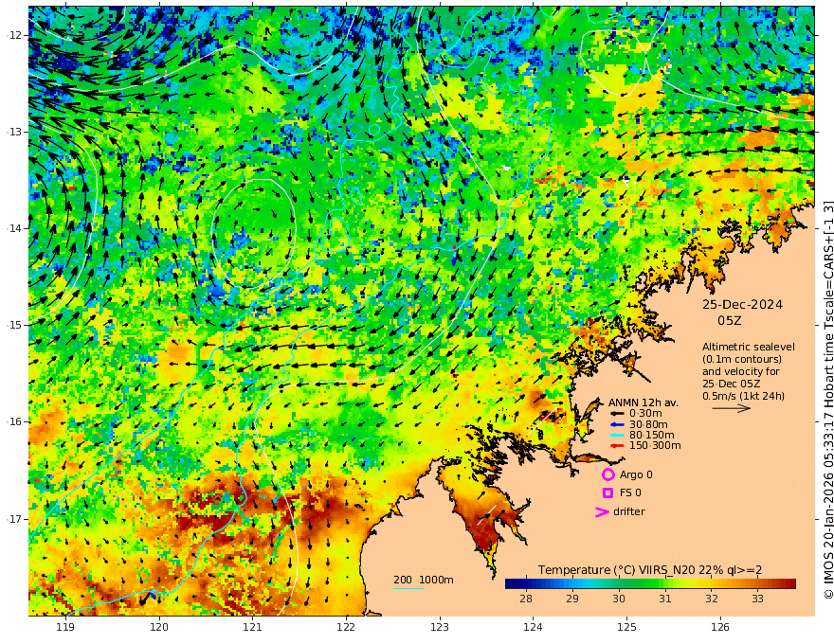Click the magenta Argo circle symbol
The width and height of the screenshot is (834, 644).
tap(607, 474)
